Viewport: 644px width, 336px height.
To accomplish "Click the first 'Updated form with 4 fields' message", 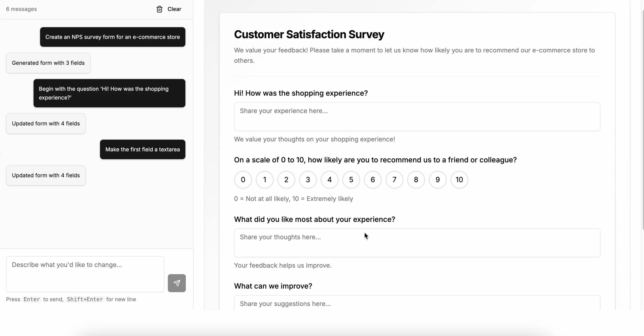I will pos(46,123).
